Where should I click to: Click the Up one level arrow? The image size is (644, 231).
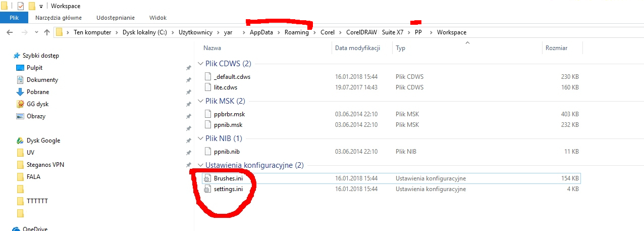click(47, 32)
